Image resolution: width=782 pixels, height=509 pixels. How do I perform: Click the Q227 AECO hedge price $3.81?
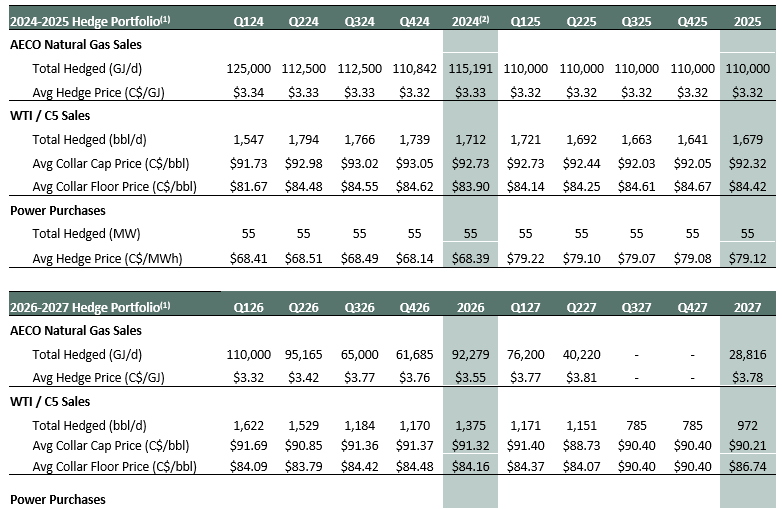(x=582, y=378)
